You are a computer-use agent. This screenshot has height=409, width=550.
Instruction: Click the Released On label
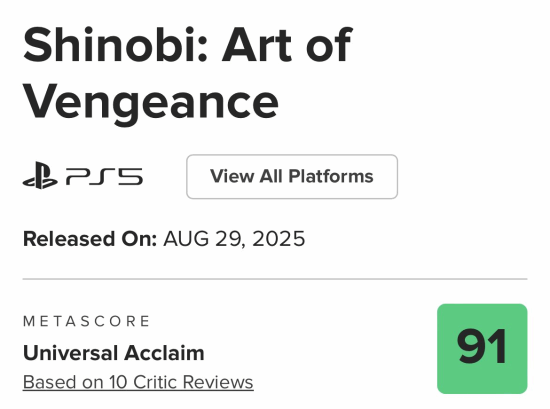point(90,239)
